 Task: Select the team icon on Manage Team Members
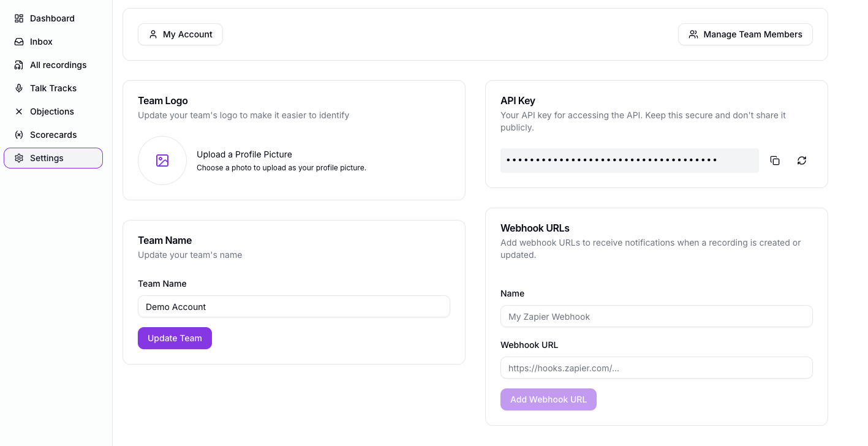pyautogui.click(x=693, y=34)
